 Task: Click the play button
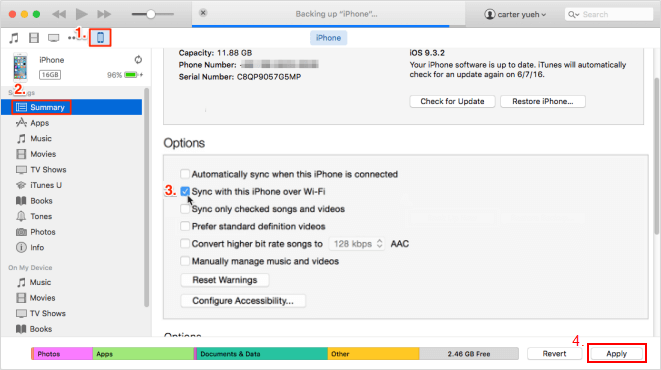81,14
